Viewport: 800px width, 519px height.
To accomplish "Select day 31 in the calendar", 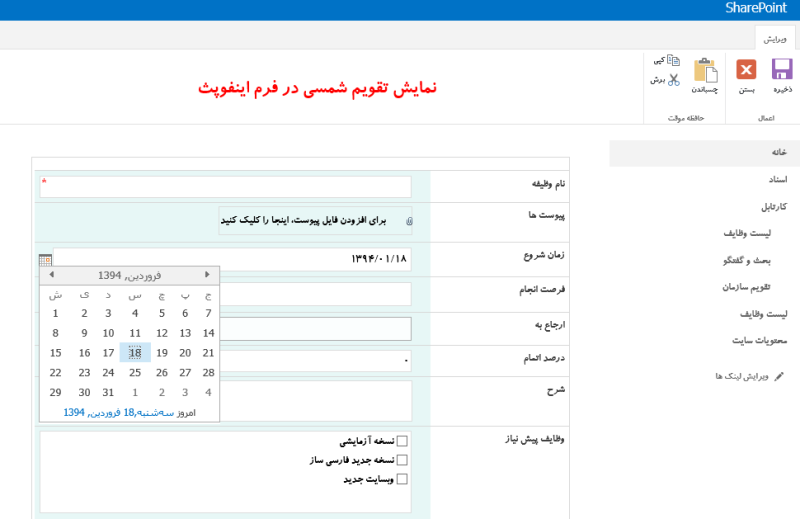I will coord(108,392).
